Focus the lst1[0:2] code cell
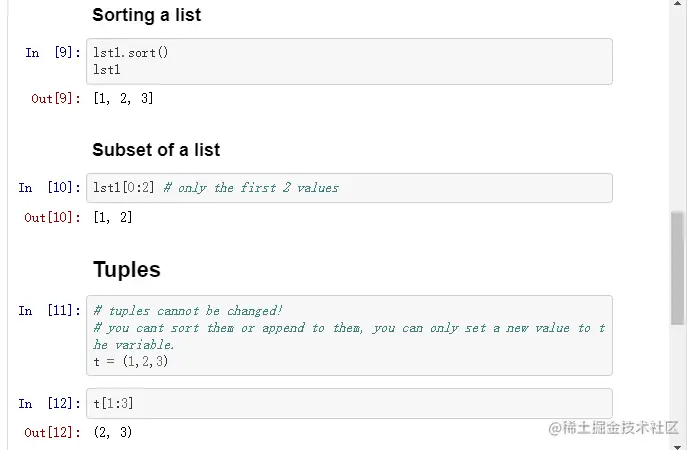 coord(349,188)
